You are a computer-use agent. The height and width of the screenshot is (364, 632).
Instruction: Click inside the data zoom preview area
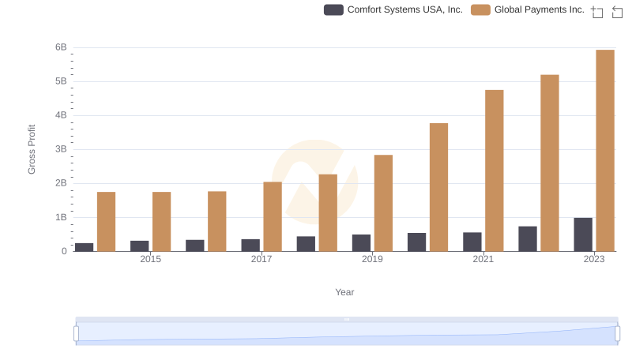tap(347, 334)
